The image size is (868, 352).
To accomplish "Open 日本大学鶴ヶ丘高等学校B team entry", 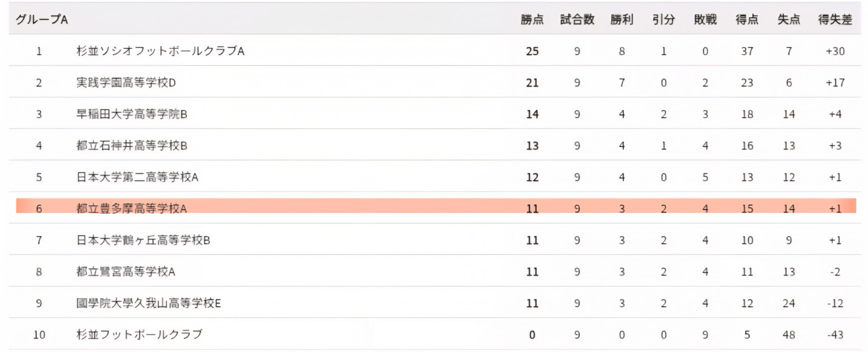I will [143, 240].
